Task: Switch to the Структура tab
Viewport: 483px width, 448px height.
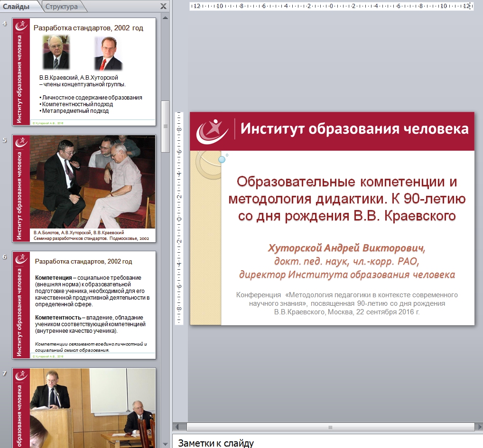Action: coord(62,6)
